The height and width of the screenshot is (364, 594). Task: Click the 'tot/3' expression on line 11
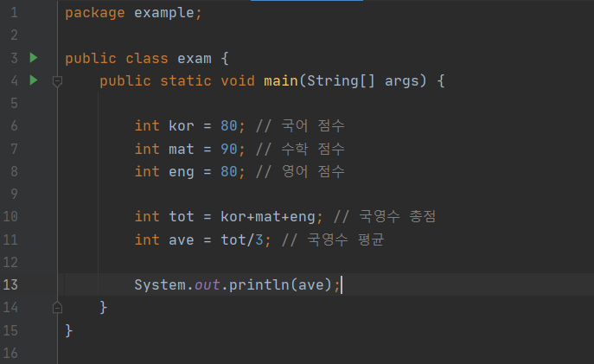242,239
